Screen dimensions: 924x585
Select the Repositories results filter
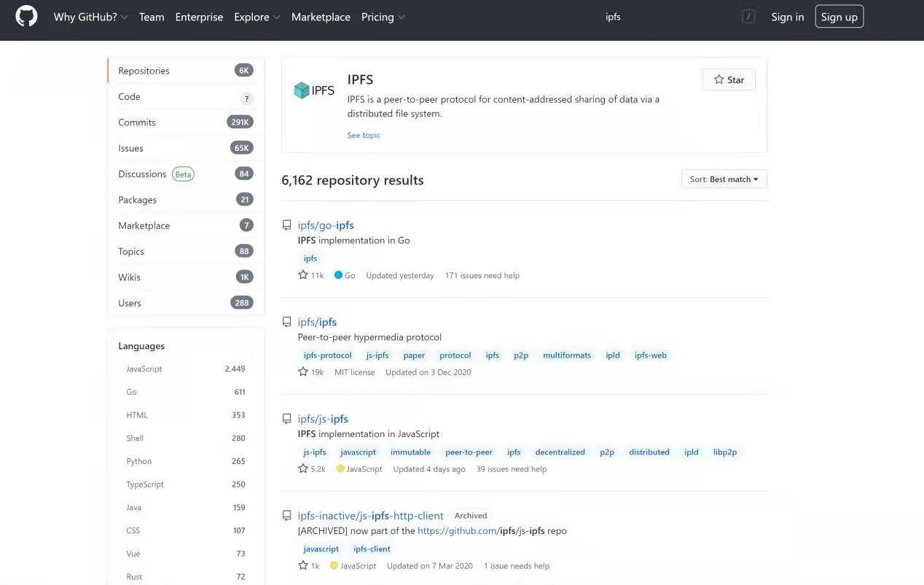tap(186, 71)
